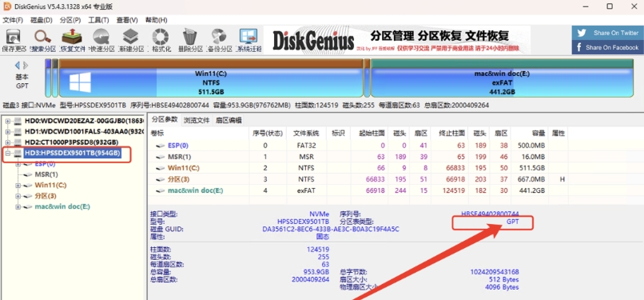
Task: Click the Delete Partition (删除分区) trash icon
Action: pos(190,40)
